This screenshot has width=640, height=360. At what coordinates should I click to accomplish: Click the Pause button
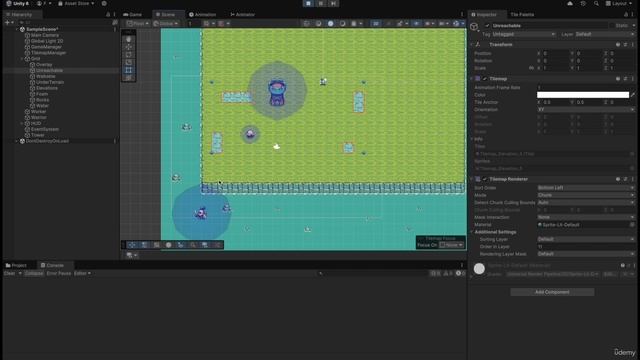pyautogui.click(x=321, y=3)
